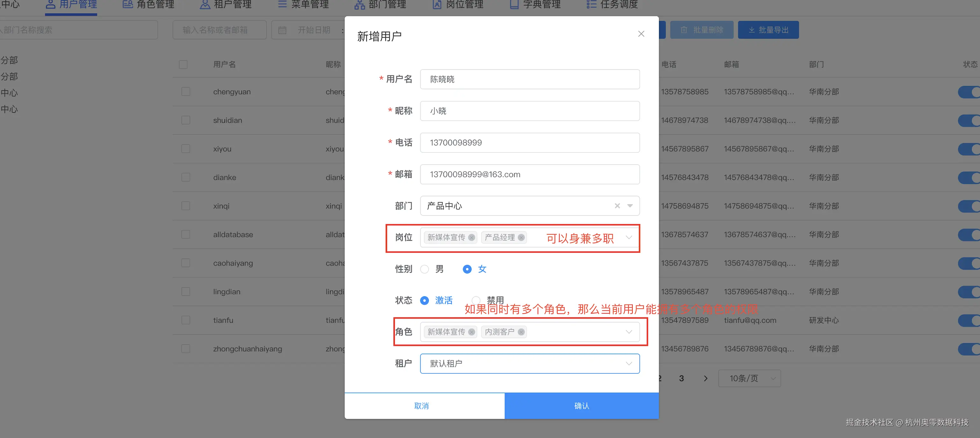Click the 确认 button to confirm

point(581,406)
